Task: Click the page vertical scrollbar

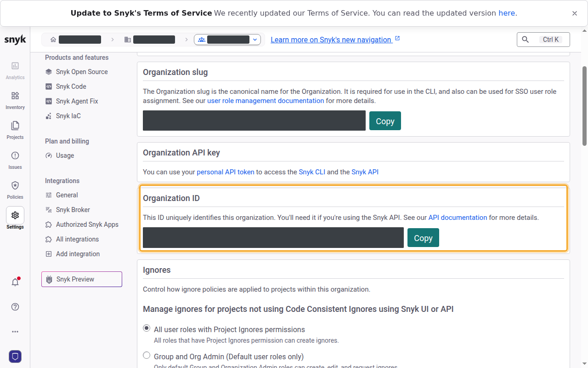Action: (x=585, y=106)
